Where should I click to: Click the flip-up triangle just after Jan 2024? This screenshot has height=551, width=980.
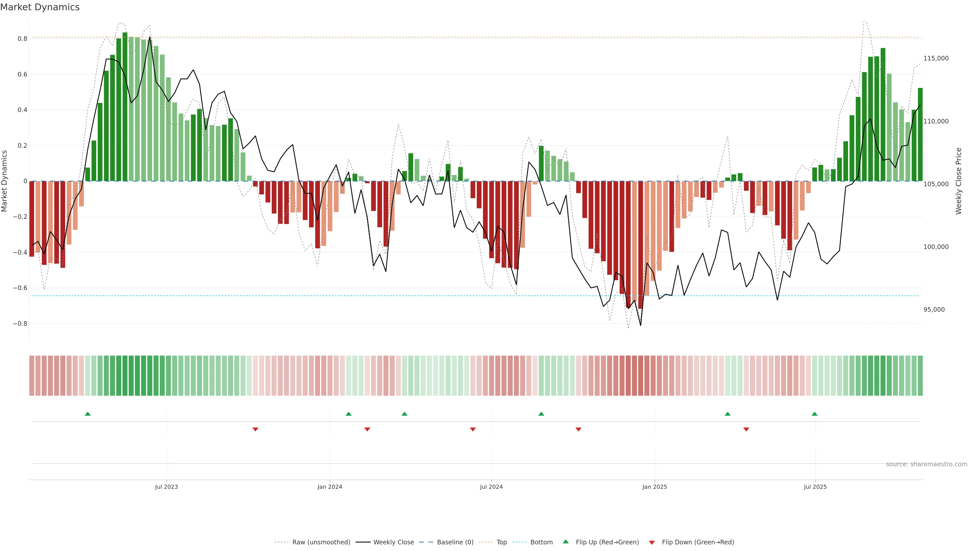coord(348,414)
